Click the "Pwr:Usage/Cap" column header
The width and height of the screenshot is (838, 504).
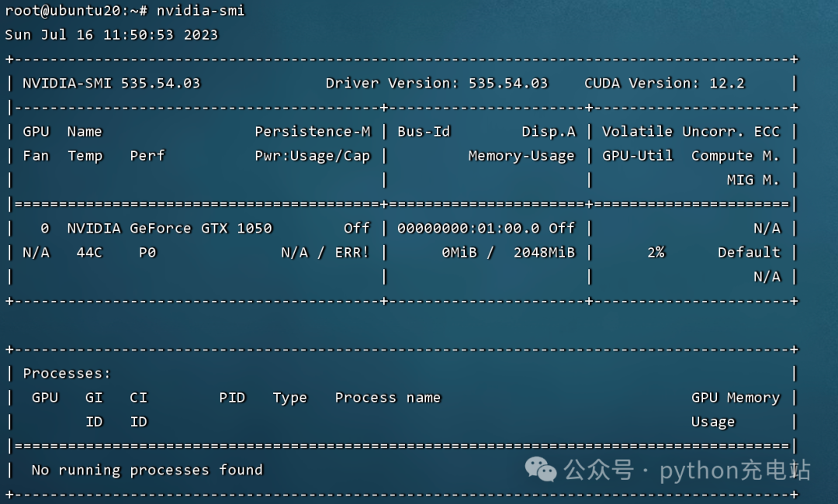313,156
